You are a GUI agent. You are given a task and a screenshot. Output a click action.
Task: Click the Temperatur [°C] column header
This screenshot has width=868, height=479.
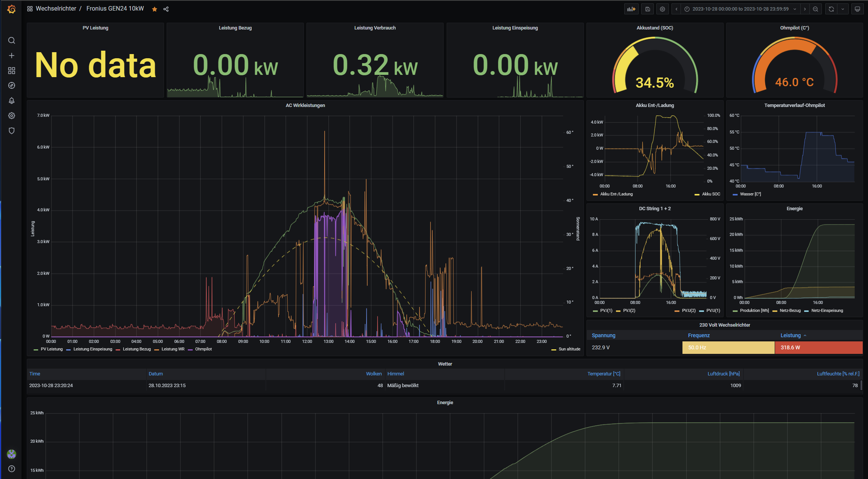click(603, 374)
